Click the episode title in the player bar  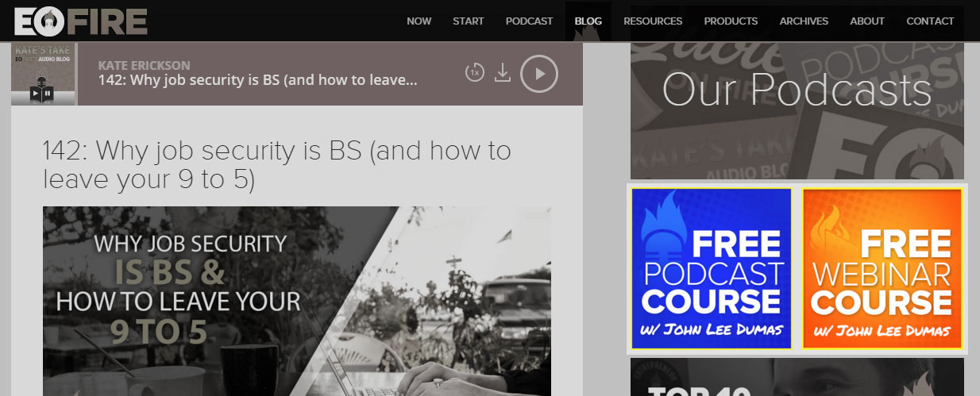click(x=258, y=80)
